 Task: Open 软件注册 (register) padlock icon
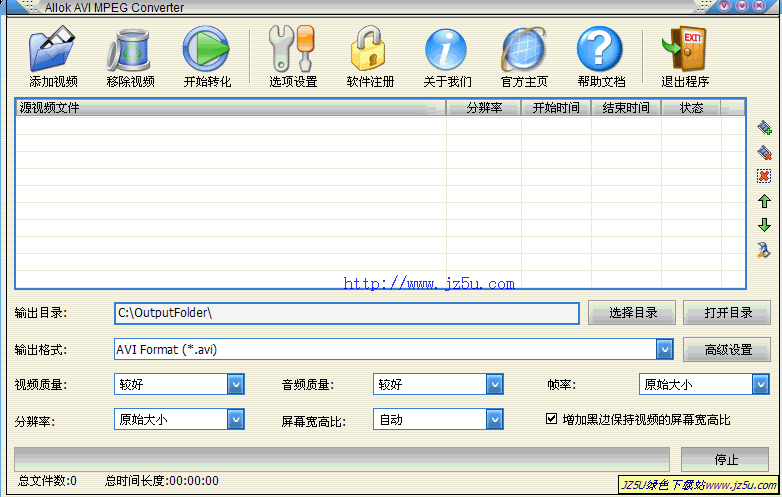click(x=368, y=49)
